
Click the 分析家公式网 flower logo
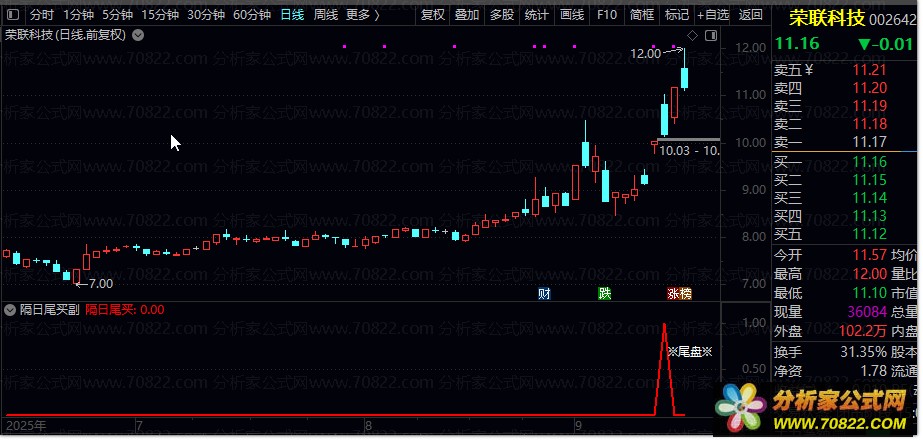741,406
